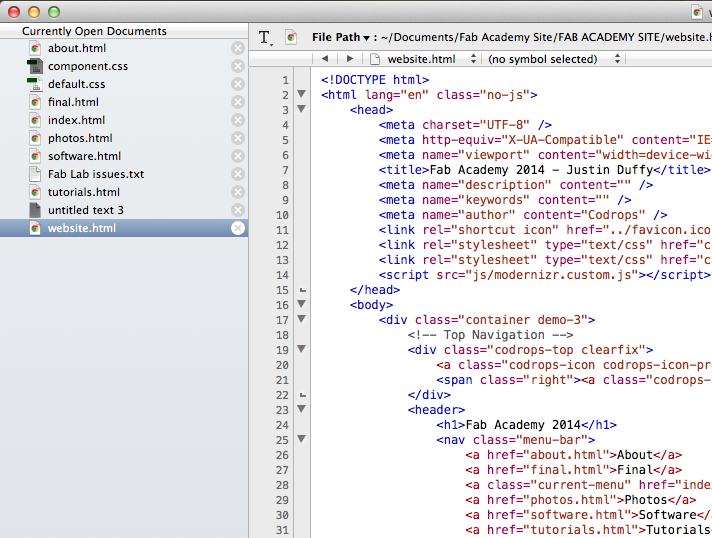Collapse the html tag fold on line 2
The height and width of the screenshot is (538, 712).
click(x=301, y=94)
